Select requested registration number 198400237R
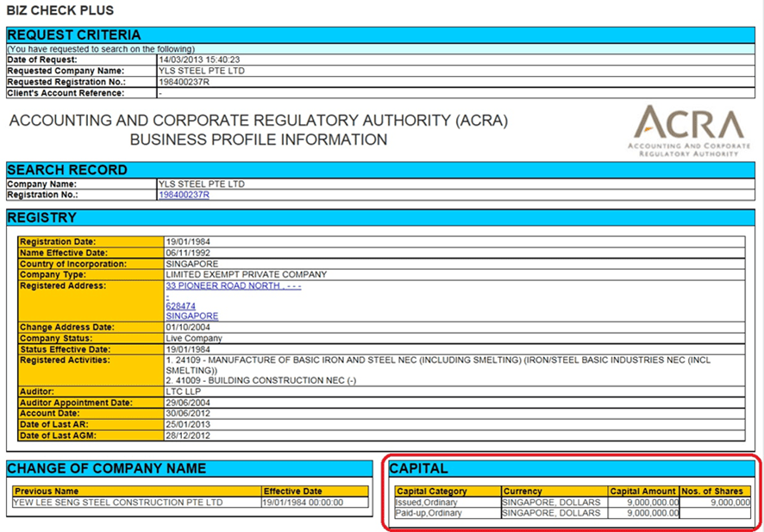 185,82
